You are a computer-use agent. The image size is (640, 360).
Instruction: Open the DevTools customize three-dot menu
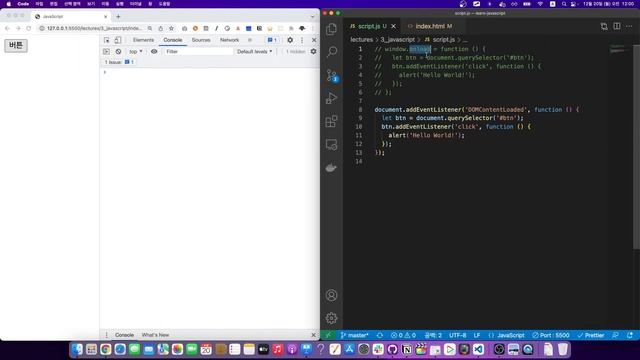click(302, 40)
